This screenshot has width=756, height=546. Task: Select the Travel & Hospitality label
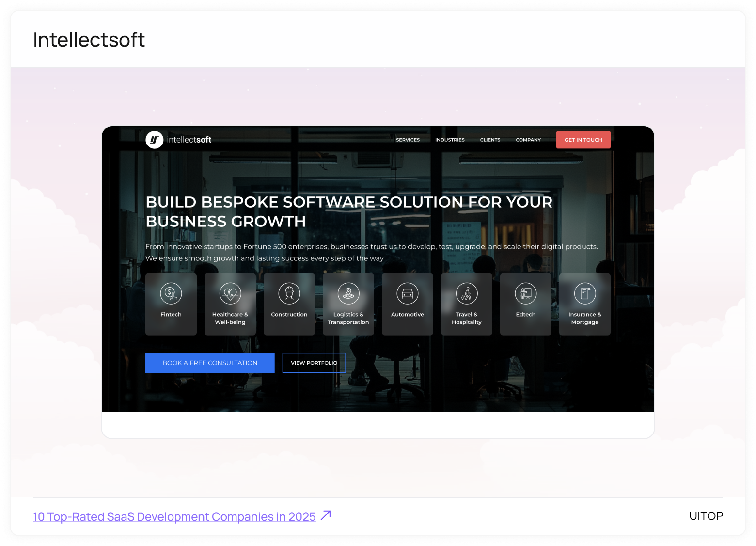(467, 319)
